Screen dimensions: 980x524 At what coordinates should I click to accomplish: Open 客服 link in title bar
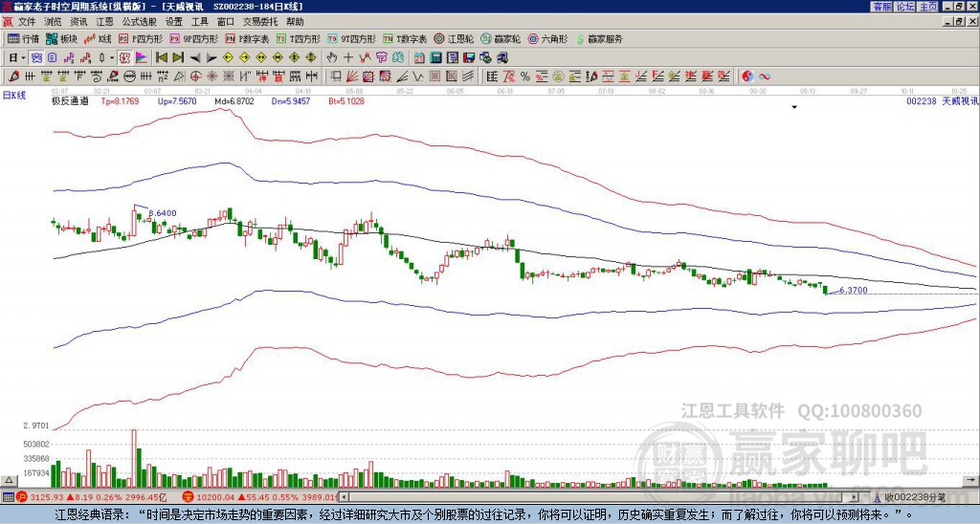tap(881, 7)
